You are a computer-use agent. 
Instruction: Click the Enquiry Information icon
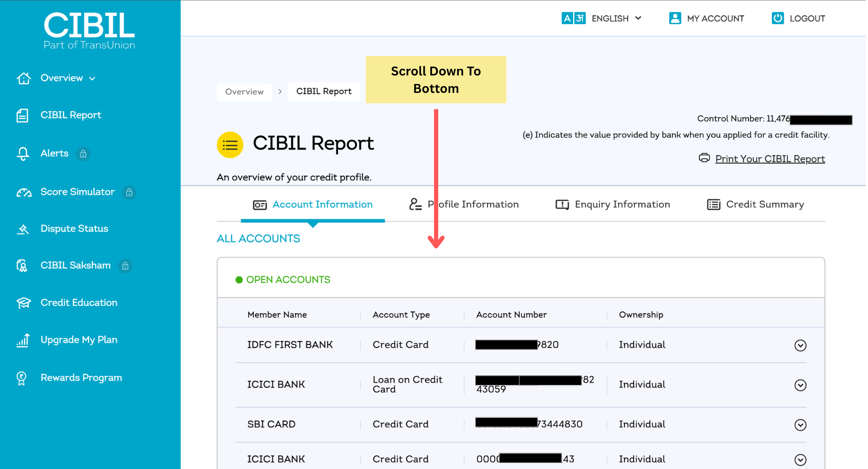tap(562, 205)
